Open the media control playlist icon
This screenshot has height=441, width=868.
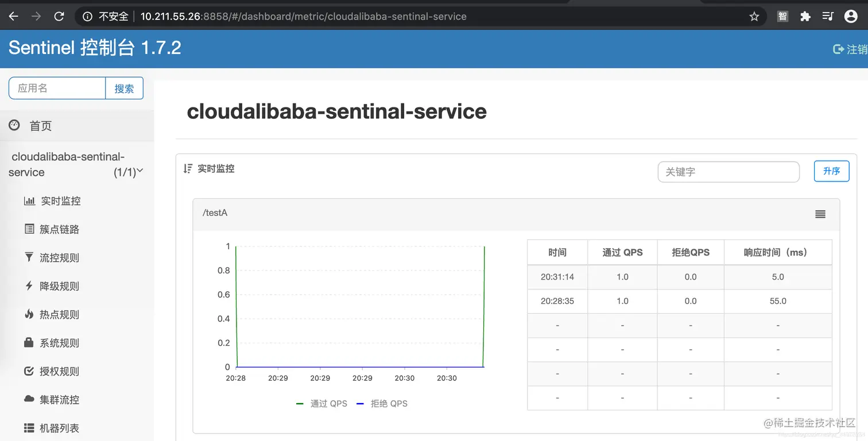pos(828,17)
